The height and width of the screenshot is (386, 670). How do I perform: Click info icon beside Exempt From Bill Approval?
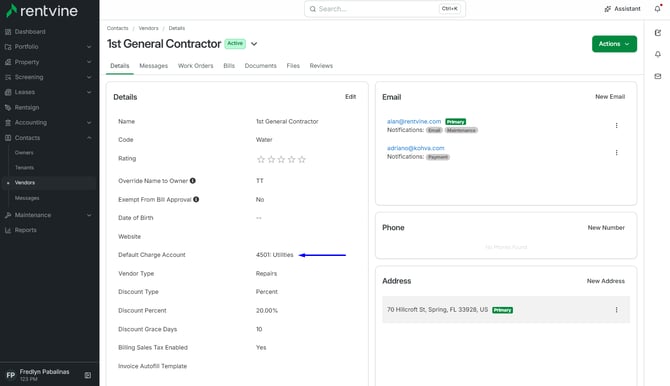coord(196,199)
